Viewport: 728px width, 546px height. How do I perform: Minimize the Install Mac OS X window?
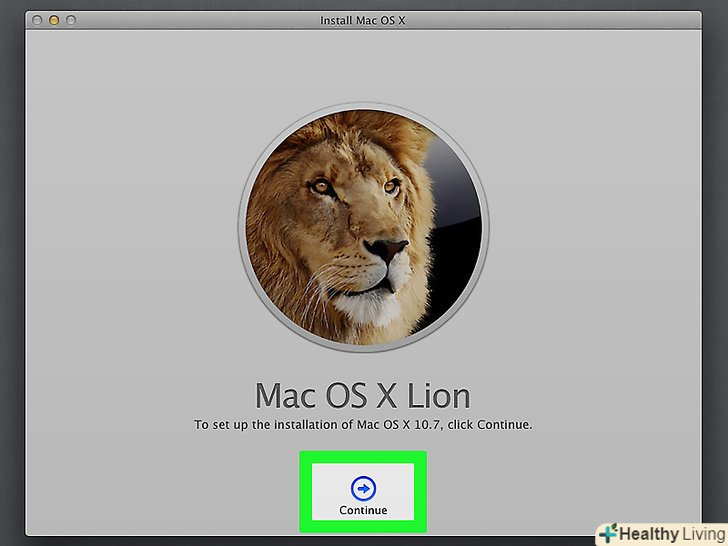coord(54,20)
